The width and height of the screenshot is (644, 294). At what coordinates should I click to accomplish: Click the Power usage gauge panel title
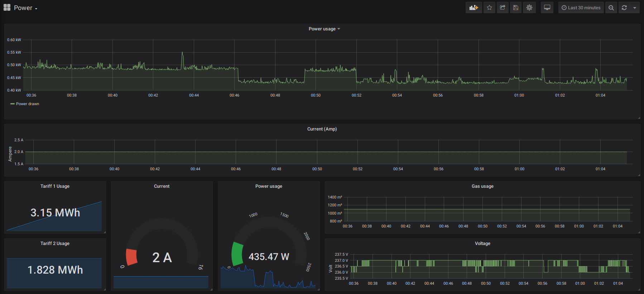point(269,186)
